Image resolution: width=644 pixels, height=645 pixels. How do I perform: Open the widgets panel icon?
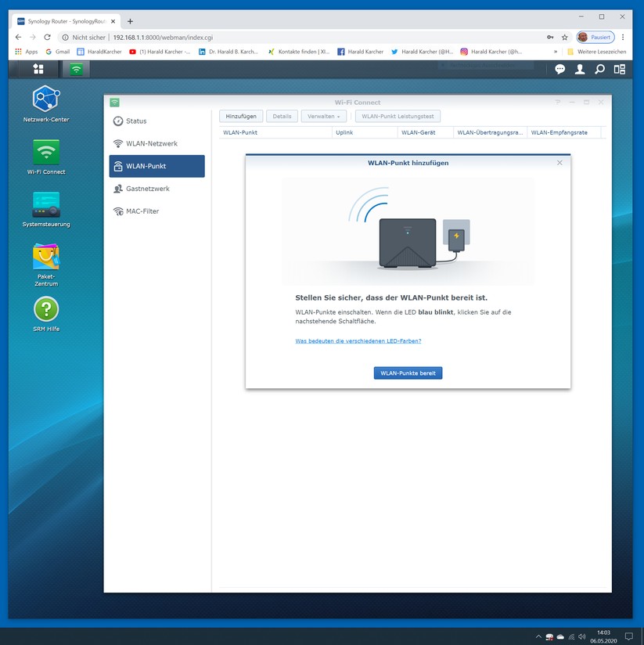tap(620, 69)
